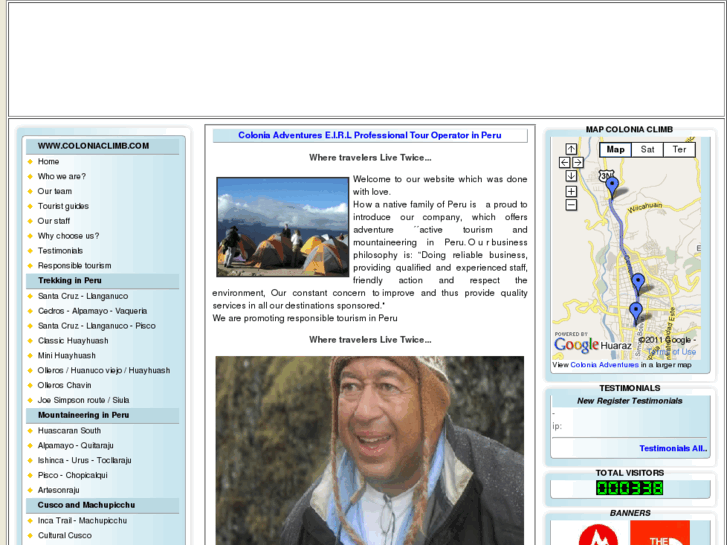The image size is (727, 545).
Task: Open the map Terms of Use
Action: coord(672,352)
